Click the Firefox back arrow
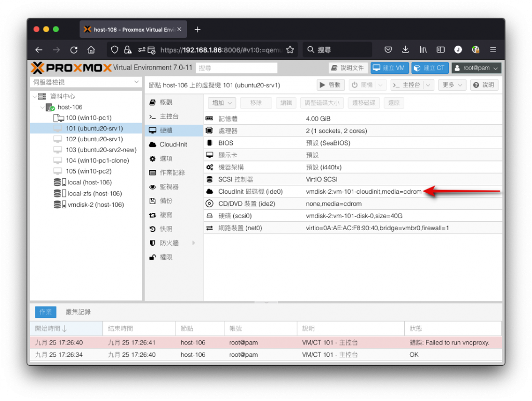The height and width of the screenshot is (401, 532). click(38, 50)
